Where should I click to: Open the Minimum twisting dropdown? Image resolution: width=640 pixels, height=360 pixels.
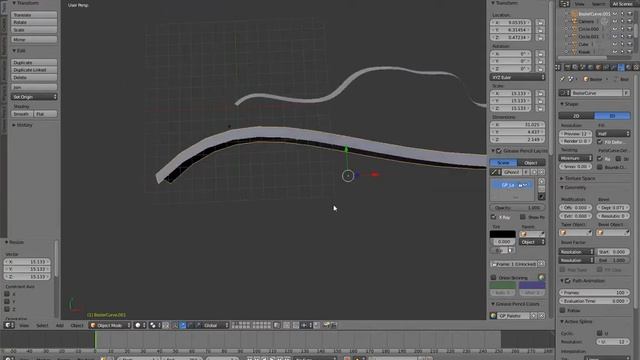point(576,158)
